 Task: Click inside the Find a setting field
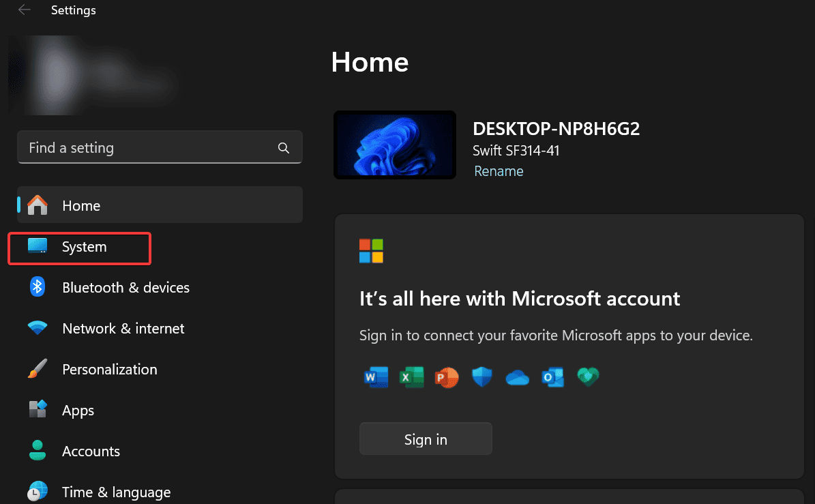click(x=136, y=147)
